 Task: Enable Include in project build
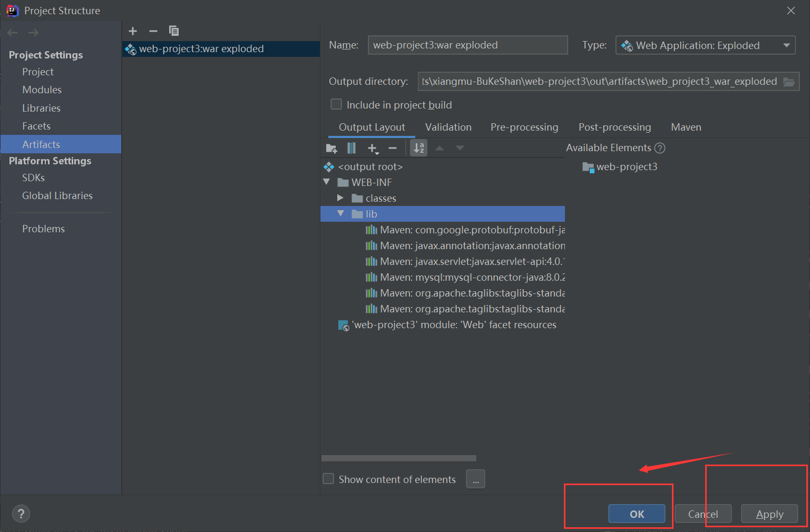coord(336,104)
